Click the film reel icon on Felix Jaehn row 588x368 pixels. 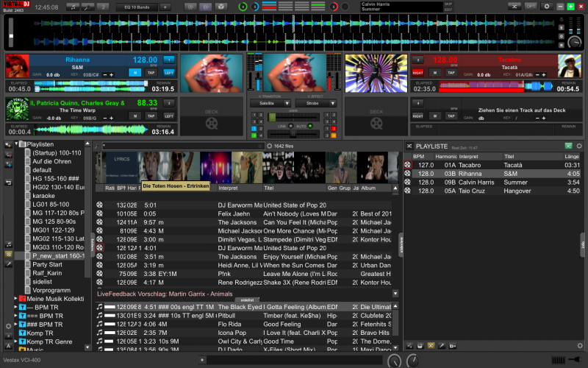click(x=99, y=213)
